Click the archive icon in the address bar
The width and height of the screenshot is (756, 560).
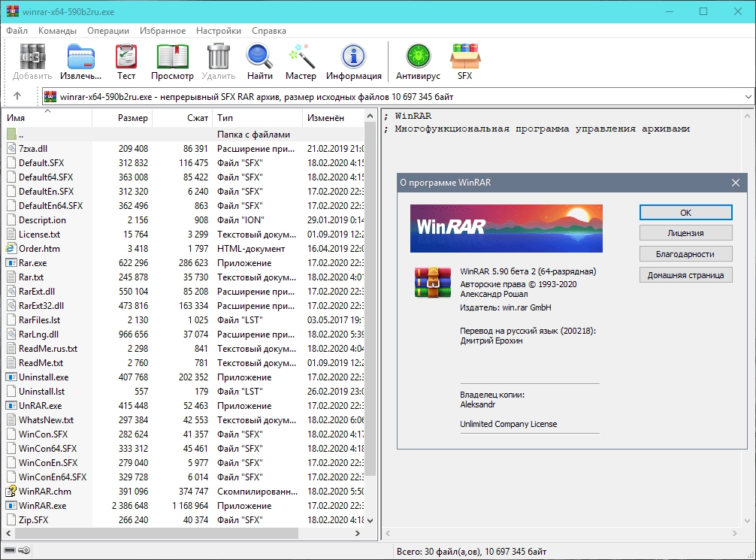point(50,96)
